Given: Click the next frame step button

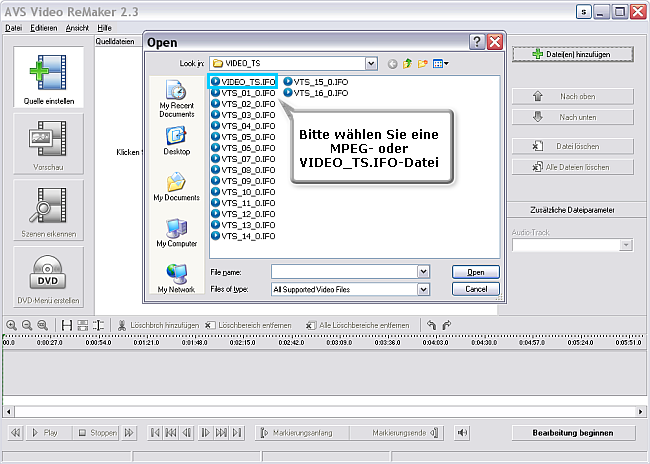Looking at the screenshot, I should coord(205,433).
